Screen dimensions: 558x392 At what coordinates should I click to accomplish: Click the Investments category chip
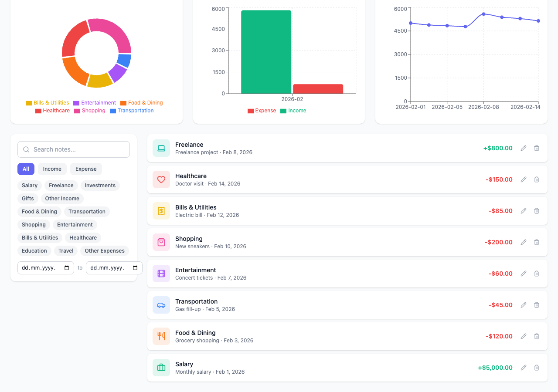pyautogui.click(x=100, y=186)
